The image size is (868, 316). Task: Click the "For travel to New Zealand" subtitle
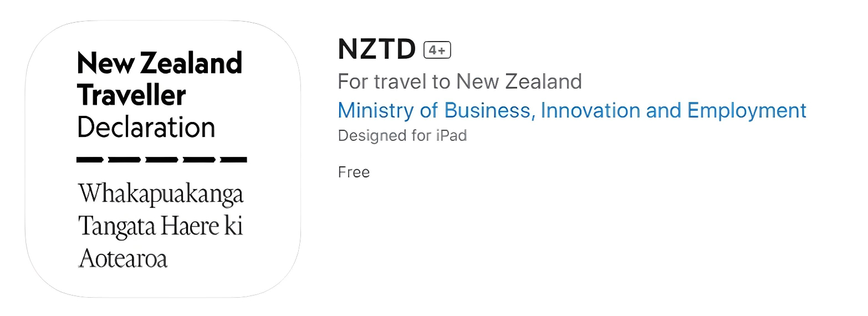point(459,81)
